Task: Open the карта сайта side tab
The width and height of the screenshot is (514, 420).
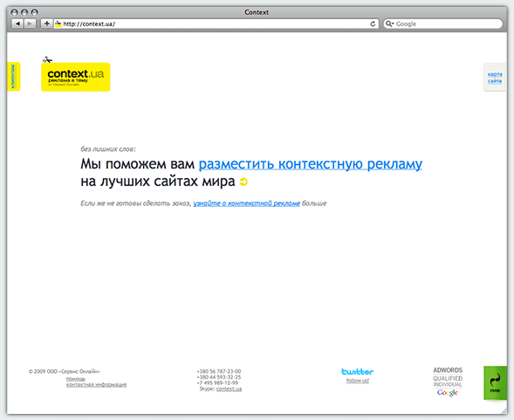Action: point(495,78)
